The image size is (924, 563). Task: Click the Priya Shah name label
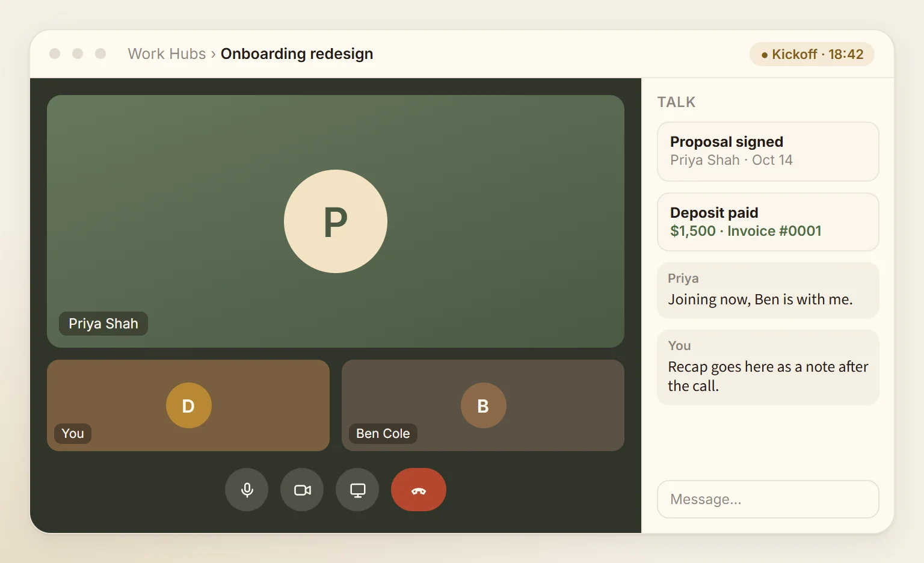click(x=103, y=324)
